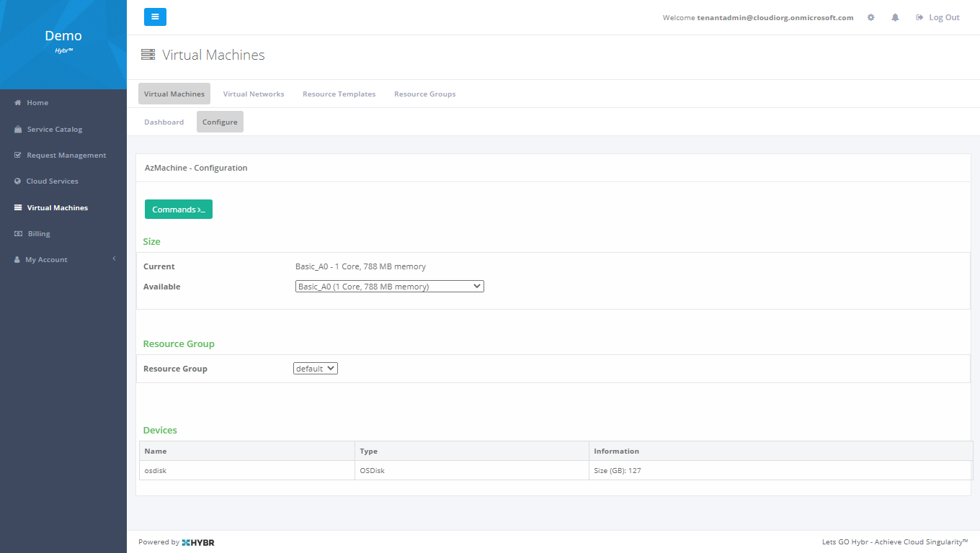Screen dimensions: 980x553
Task: Click the notifications bell icon
Action: click(x=895, y=17)
